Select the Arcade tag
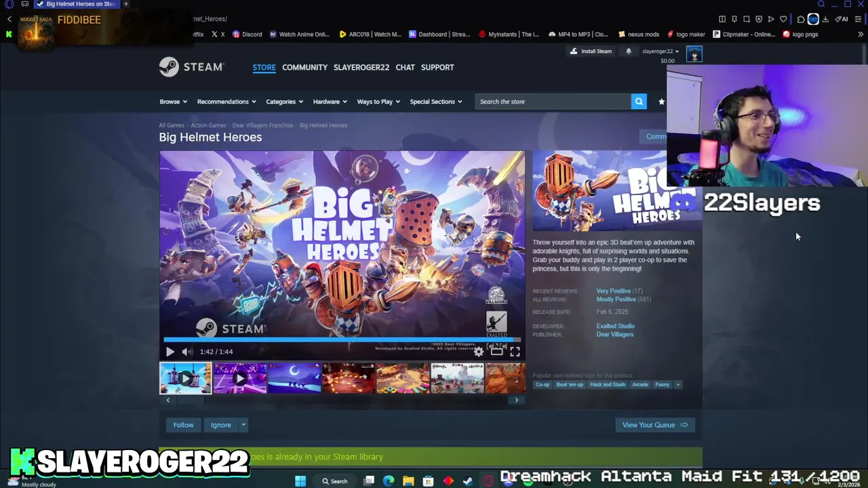This screenshot has height=488, width=868. tap(640, 384)
